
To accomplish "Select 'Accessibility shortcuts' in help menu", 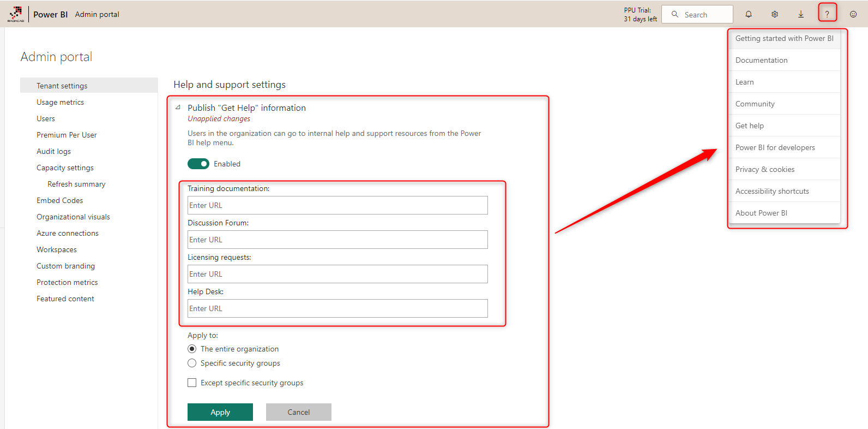I will click(x=772, y=191).
